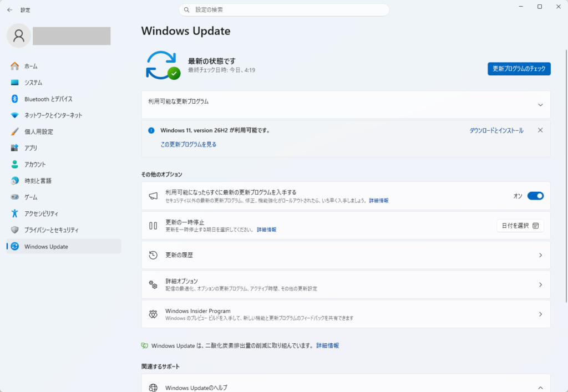Expand the 利用可能な更新プログラム section
Image resolution: width=568 pixels, height=392 pixels.
pyautogui.click(x=540, y=105)
